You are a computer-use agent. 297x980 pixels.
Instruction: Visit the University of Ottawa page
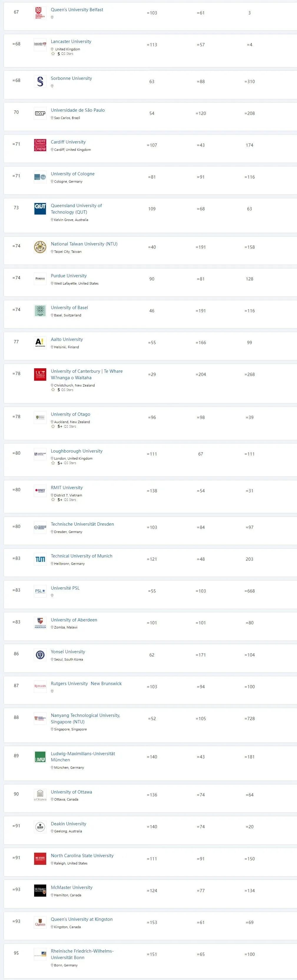tap(72, 792)
